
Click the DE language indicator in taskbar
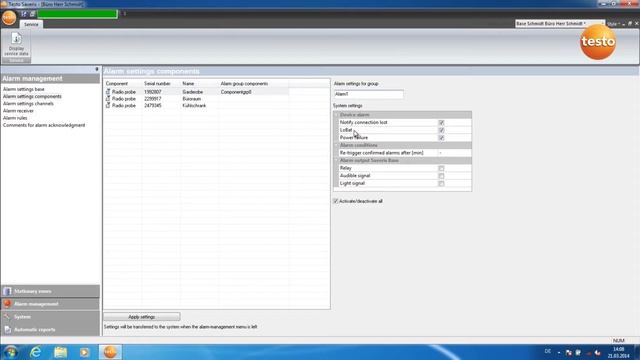pyautogui.click(x=548, y=351)
